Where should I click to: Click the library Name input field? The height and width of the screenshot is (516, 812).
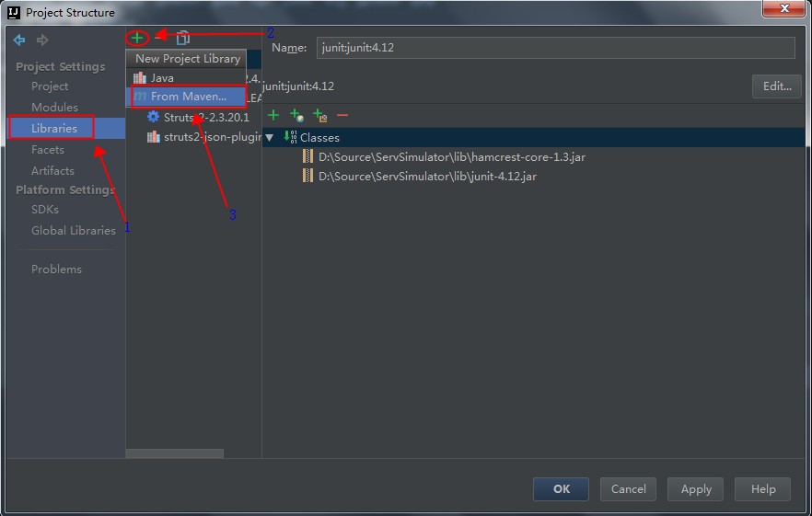pos(556,48)
